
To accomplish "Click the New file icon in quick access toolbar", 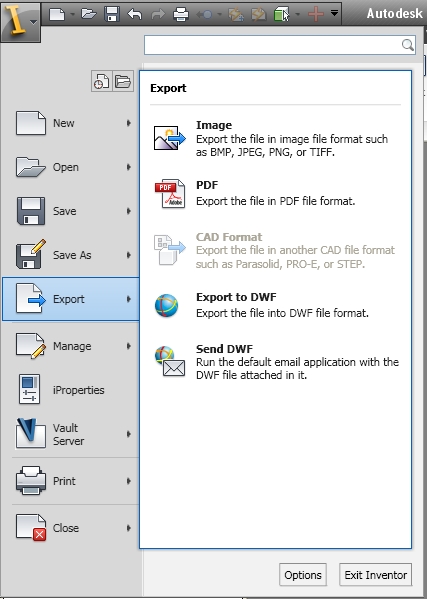I will point(57,15).
